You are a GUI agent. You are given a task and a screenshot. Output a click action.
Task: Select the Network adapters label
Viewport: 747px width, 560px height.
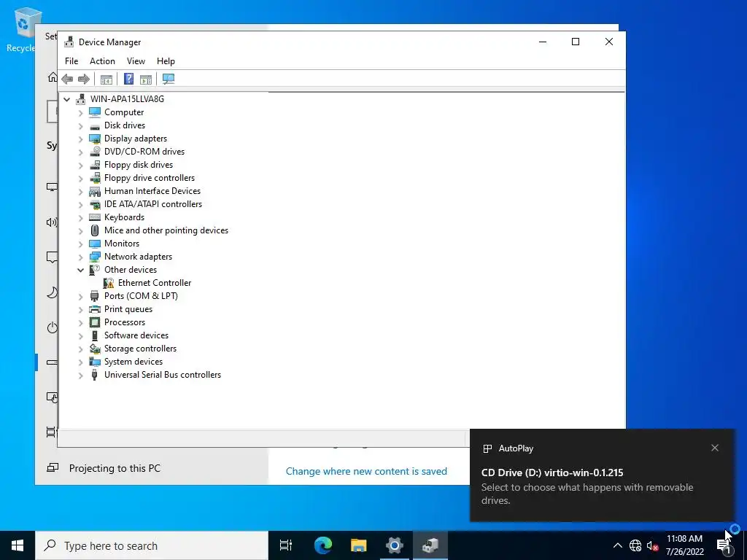[x=138, y=257]
